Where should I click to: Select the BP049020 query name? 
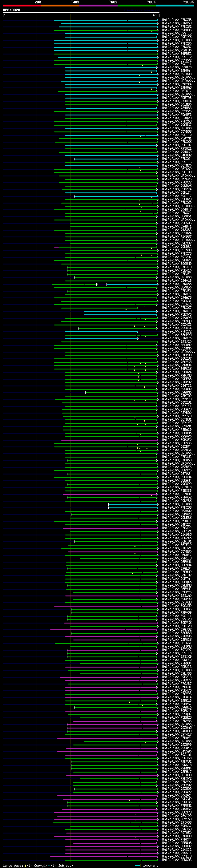11,10
